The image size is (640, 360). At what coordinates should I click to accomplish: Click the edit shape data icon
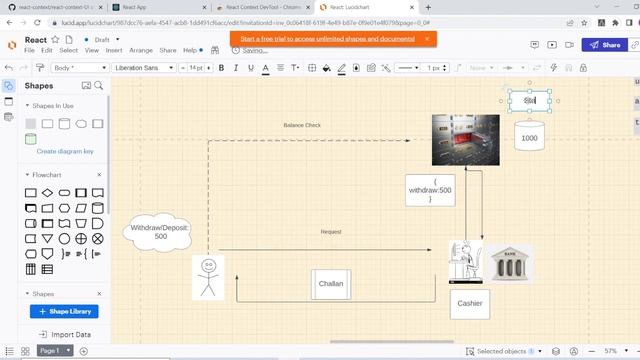coord(371,68)
